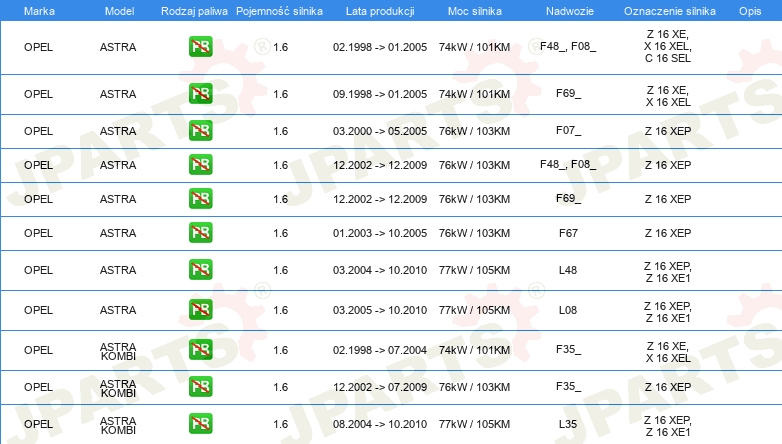The image size is (782, 444).
Task: Click the Model column header
Action: click(119, 11)
